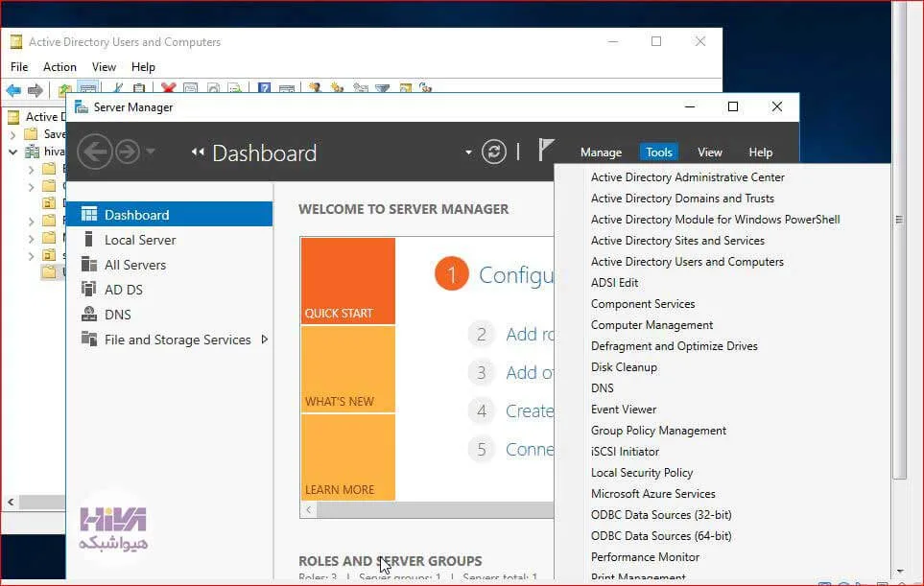The height and width of the screenshot is (586, 924).
Task: Select the QUICK START tile
Action: 347,281
